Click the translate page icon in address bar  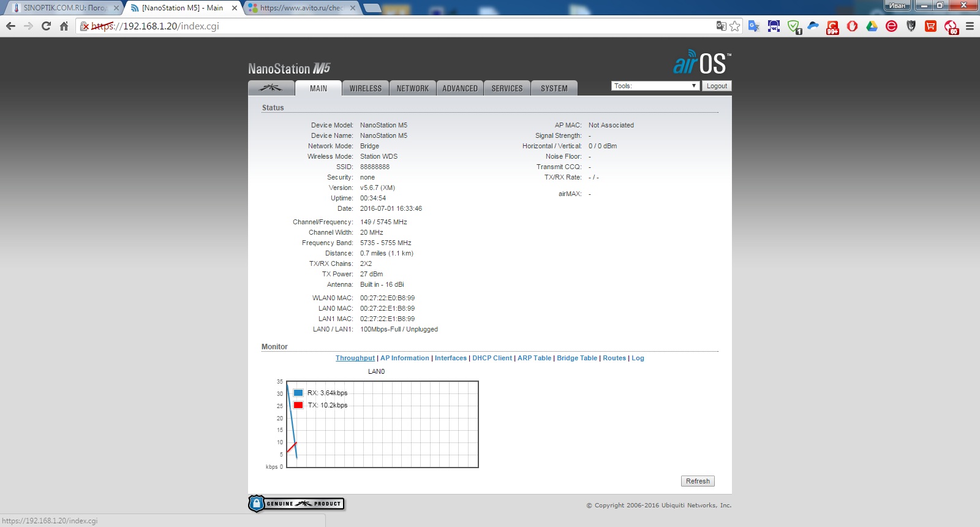722,26
